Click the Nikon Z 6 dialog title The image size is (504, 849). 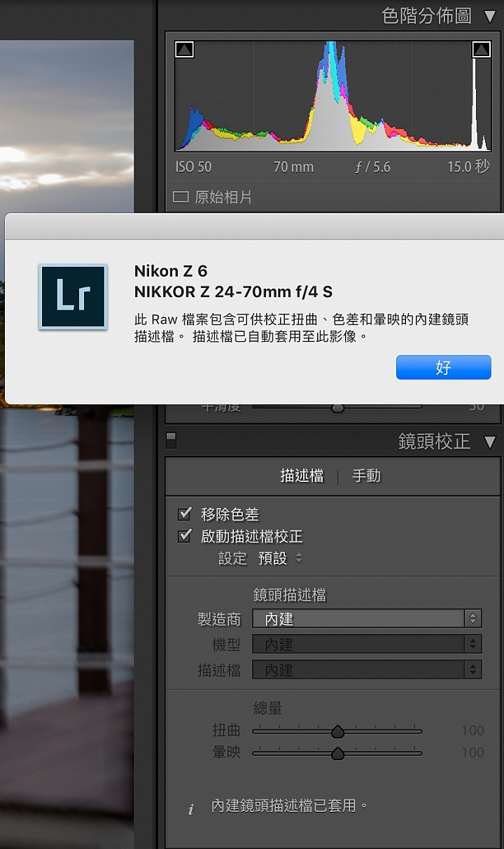pos(171,271)
